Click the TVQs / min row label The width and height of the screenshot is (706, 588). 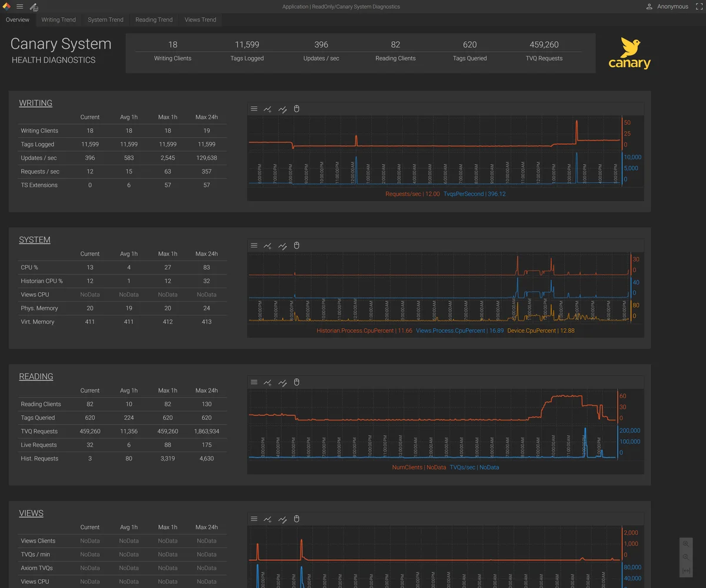35,554
